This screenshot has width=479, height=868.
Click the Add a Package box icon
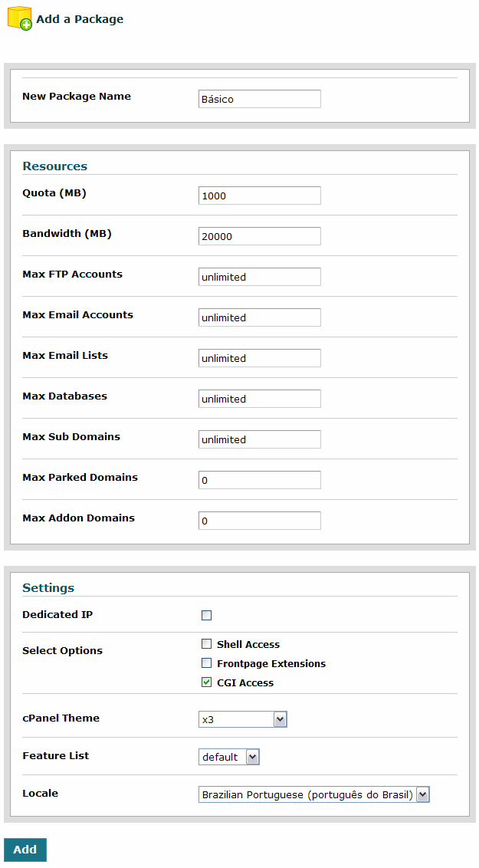19,18
